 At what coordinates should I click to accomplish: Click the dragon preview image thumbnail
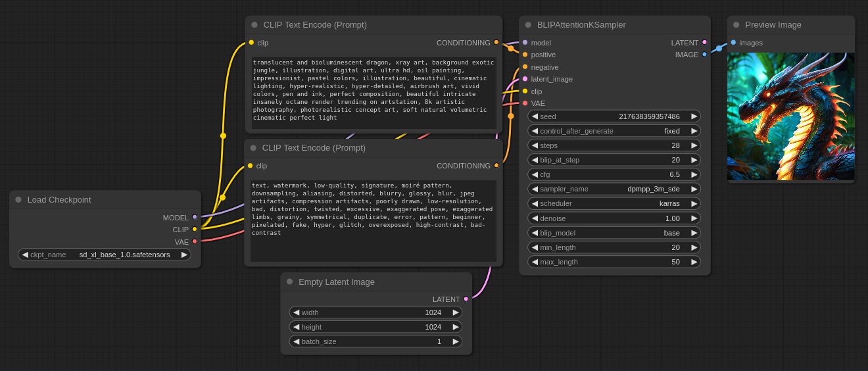pyautogui.click(x=790, y=116)
